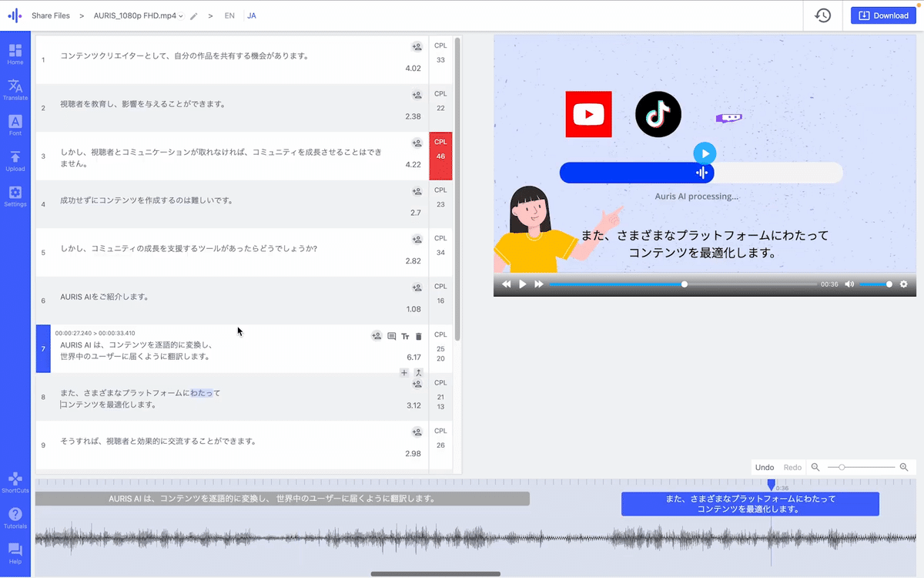Adjust the timeline zoom slider
This screenshot has width=924, height=578.
pyautogui.click(x=862, y=467)
